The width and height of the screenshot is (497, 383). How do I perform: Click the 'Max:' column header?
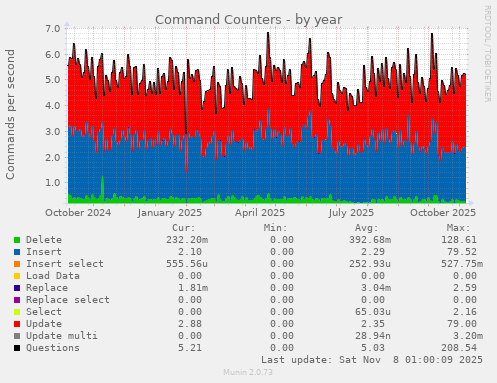click(459, 228)
